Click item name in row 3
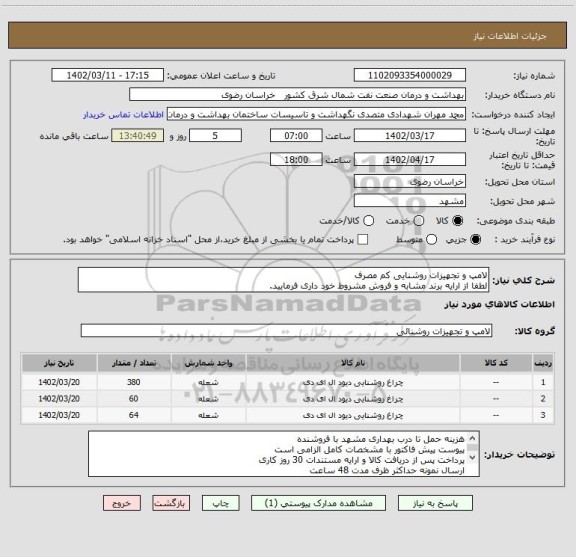Screen dimensions: 576x557 [353, 415]
